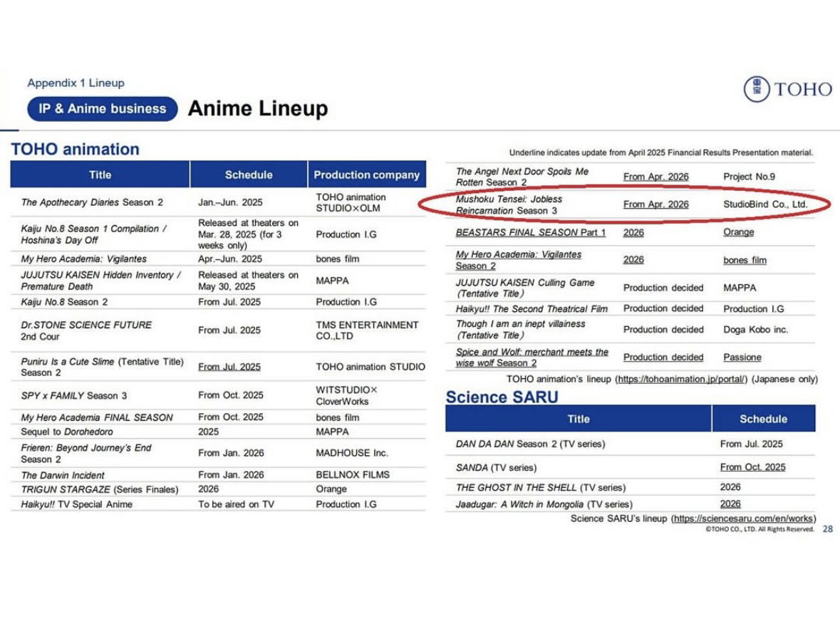Click the IP & Anime business badge

coord(103,109)
